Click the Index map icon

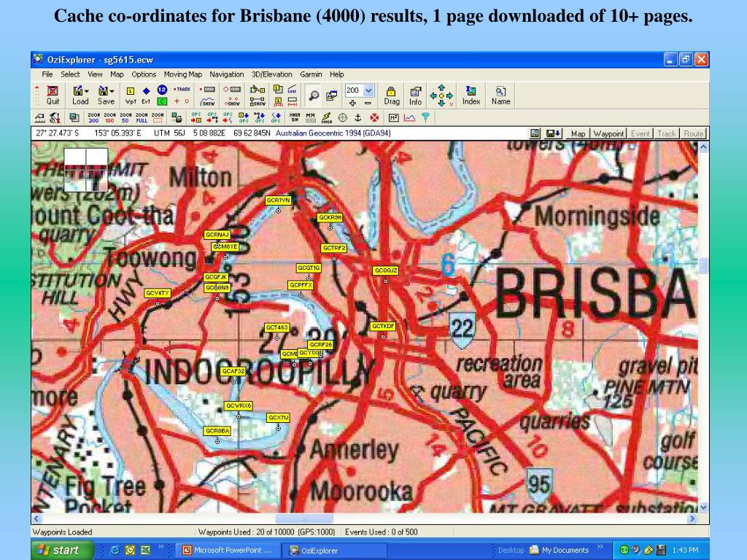click(x=471, y=96)
